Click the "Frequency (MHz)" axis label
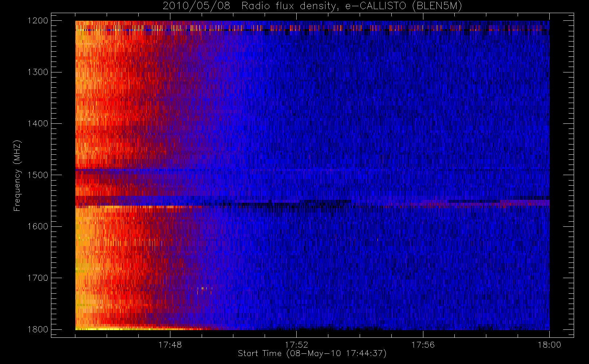This screenshot has width=589, height=364. click(17, 175)
